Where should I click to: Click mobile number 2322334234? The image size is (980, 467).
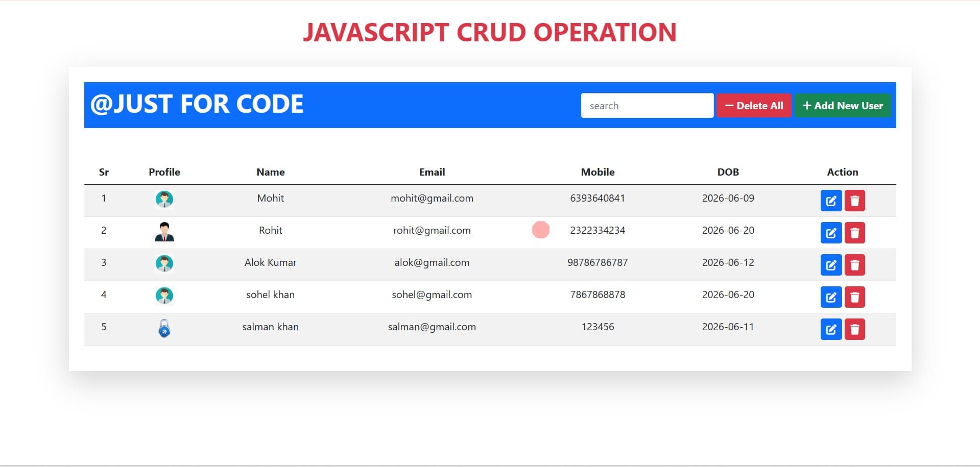(597, 230)
